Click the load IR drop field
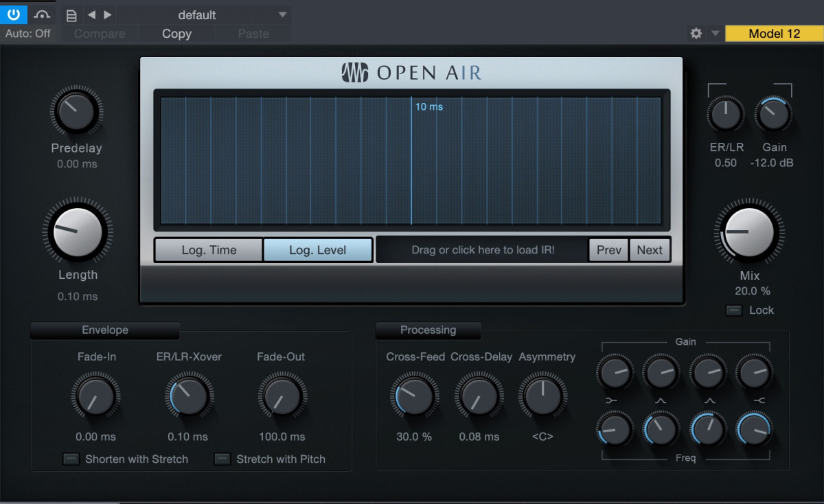The height and width of the screenshot is (504, 824). 483,250
